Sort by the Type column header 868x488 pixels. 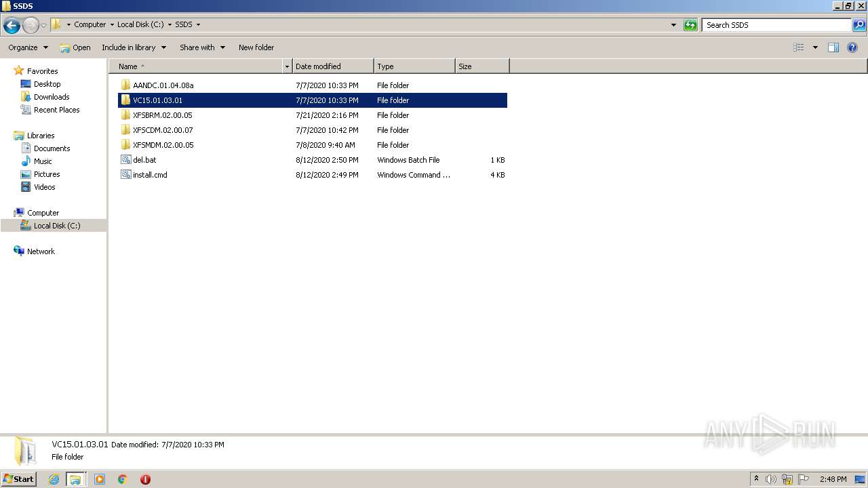pos(414,66)
